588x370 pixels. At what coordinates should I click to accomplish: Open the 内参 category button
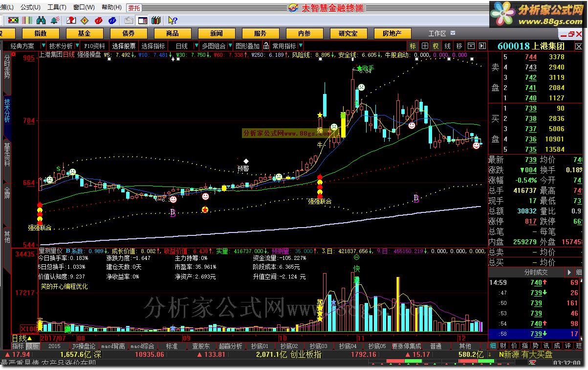pos(305,33)
